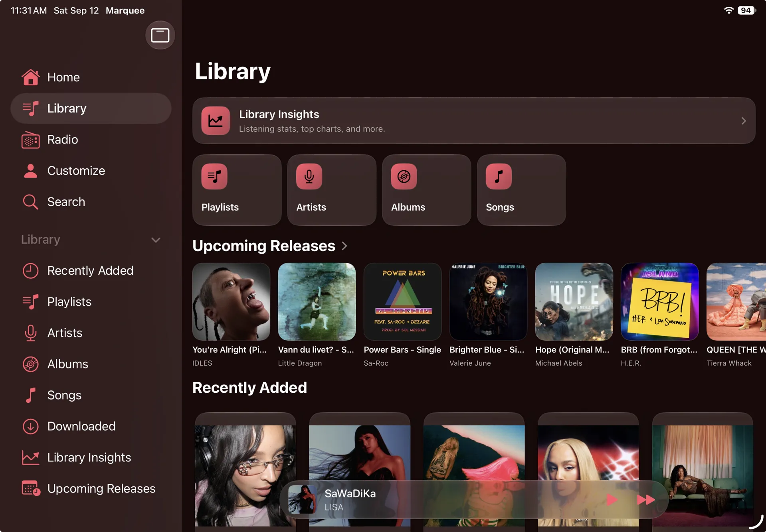Collapse the Library sidebar section chevron
Image resolution: width=766 pixels, height=532 pixels.
pyautogui.click(x=156, y=240)
